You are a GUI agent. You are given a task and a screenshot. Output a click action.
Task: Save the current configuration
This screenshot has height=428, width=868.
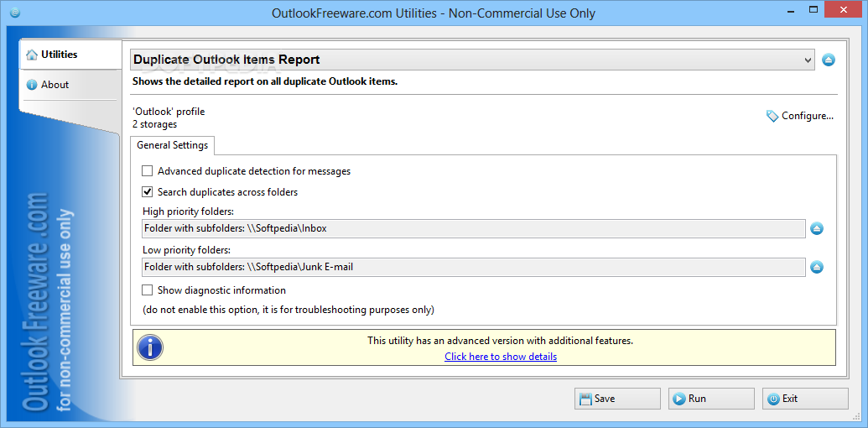point(618,399)
